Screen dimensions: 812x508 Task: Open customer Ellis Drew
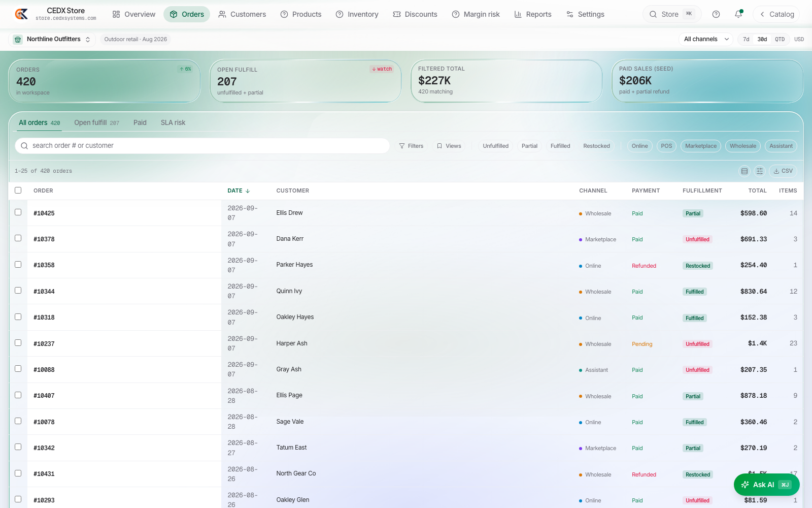289,213
